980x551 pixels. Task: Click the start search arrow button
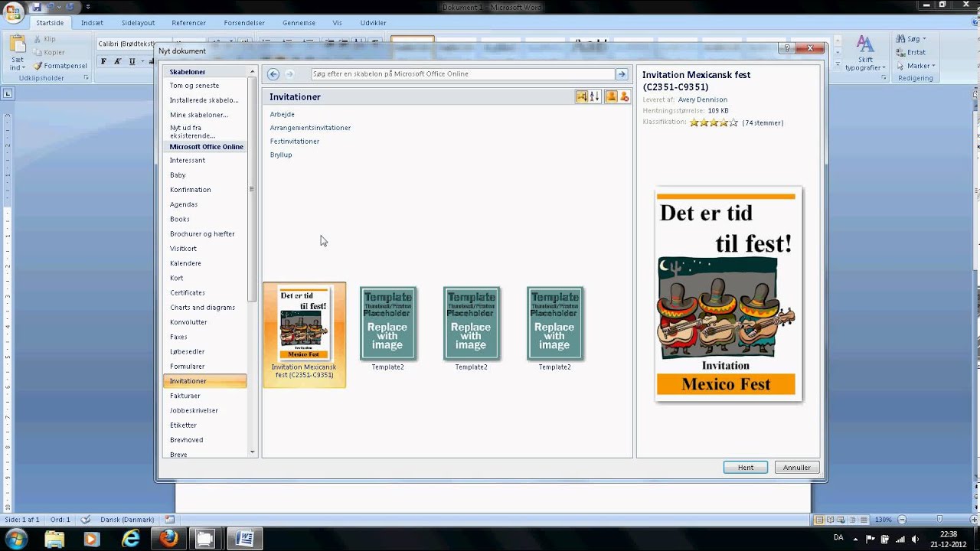(x=622, y=74)
